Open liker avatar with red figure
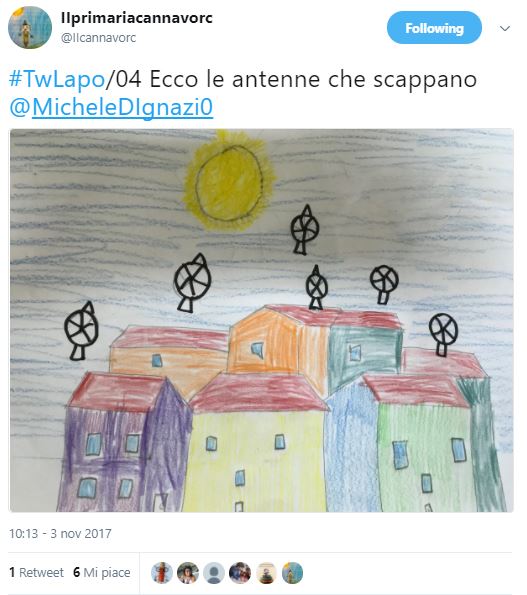Viewport: 527px width, 595px height. (x=162, y=573)
